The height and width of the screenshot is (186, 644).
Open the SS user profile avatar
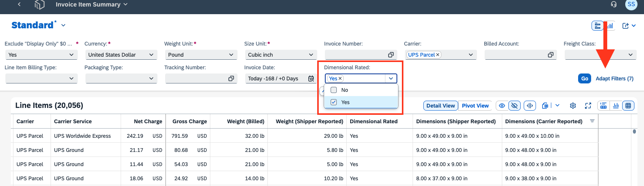pos(631,4)
